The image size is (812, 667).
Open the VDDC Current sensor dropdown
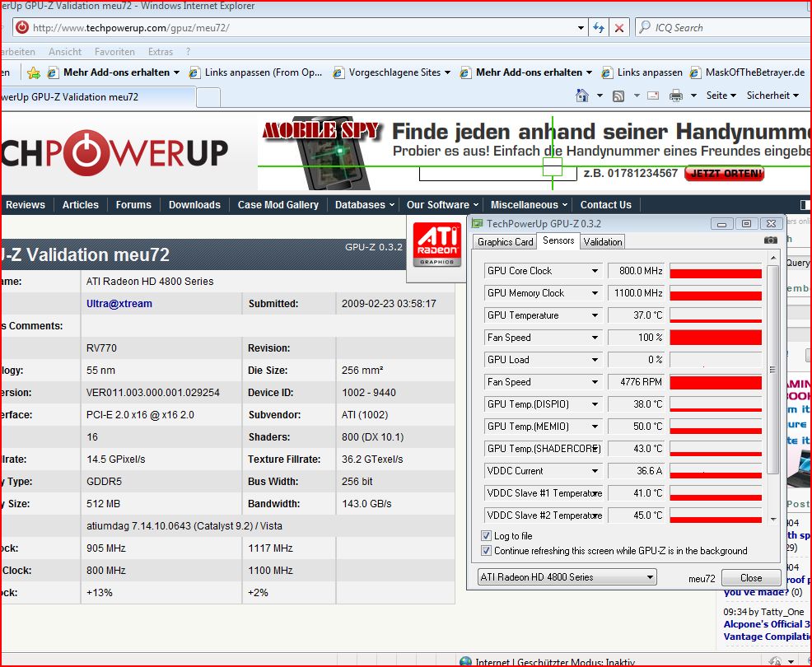point(595,471)
